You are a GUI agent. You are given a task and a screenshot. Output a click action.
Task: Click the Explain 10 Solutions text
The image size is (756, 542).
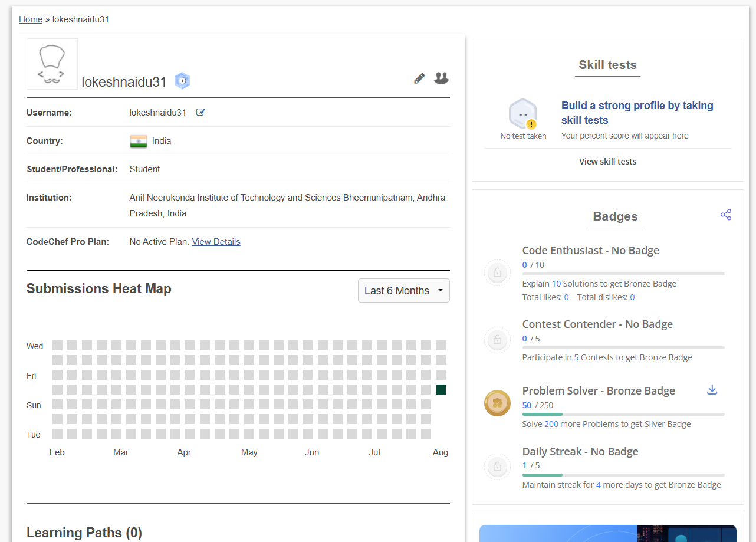(599, 284)
